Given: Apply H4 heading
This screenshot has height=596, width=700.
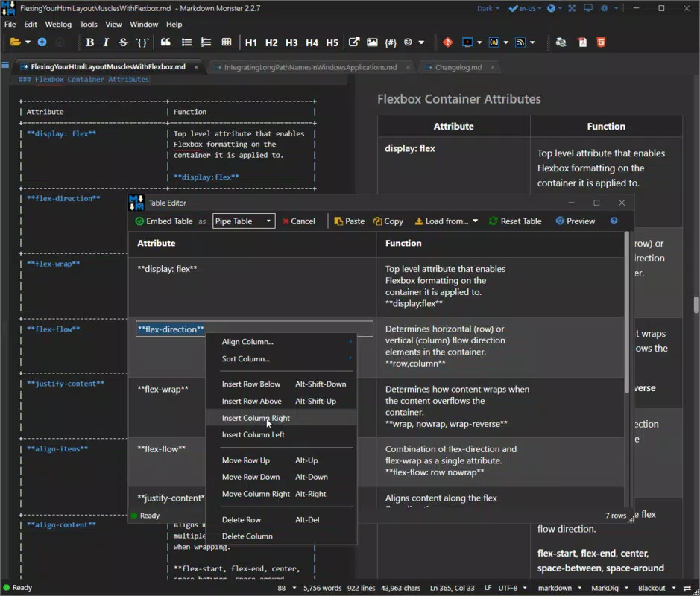Looking at the screenshot, I should coord(312,42).
